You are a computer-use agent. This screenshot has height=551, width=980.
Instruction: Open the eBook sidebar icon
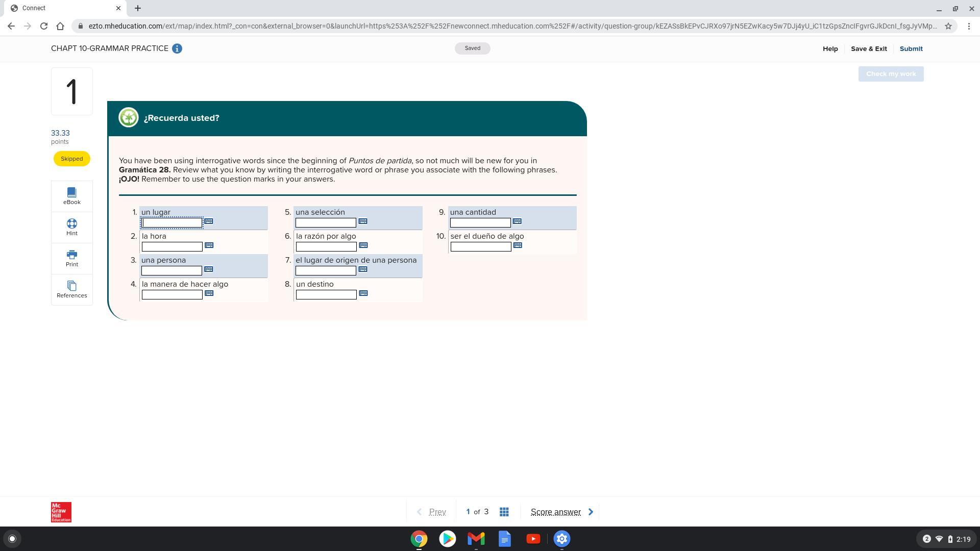click(x=71, y=195)
